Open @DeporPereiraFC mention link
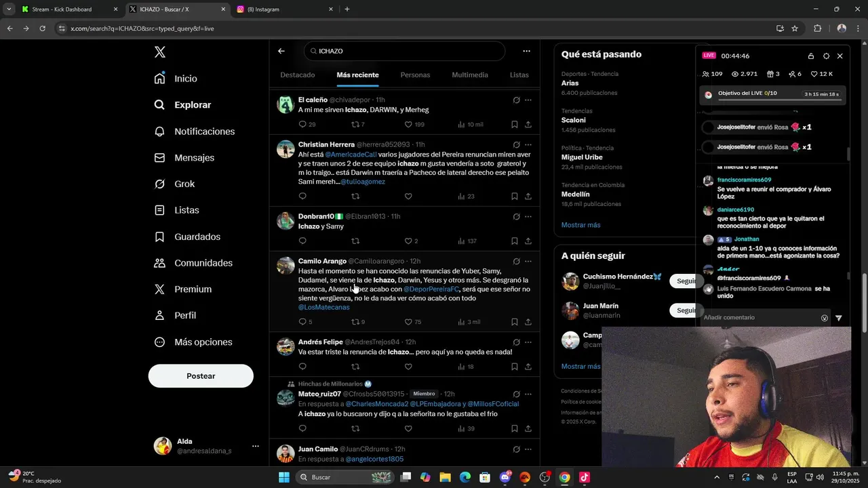This screenshot has height=488, width=868. (x=431, y=289)
